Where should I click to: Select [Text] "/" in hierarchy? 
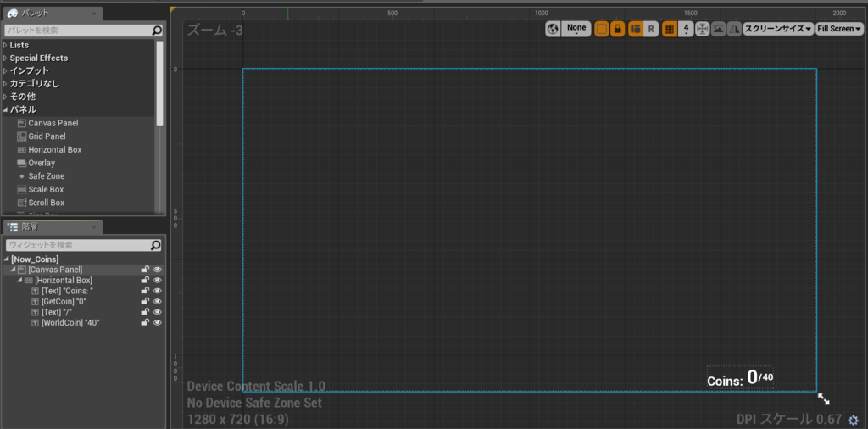click(x=57, y=312)
